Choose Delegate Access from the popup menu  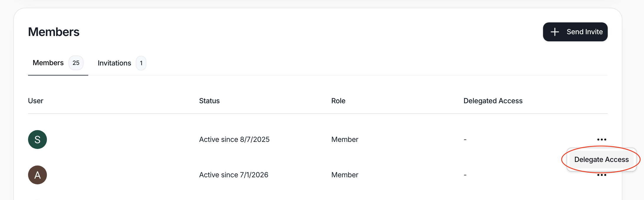pyautogui.click(x=601, y=160)
